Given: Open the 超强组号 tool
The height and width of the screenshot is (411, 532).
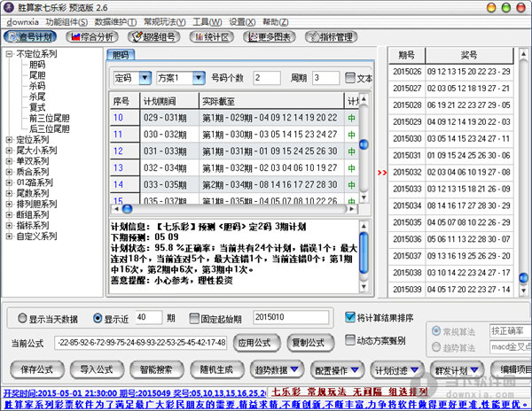Looking at the screenshot, I should click(153, 37).
